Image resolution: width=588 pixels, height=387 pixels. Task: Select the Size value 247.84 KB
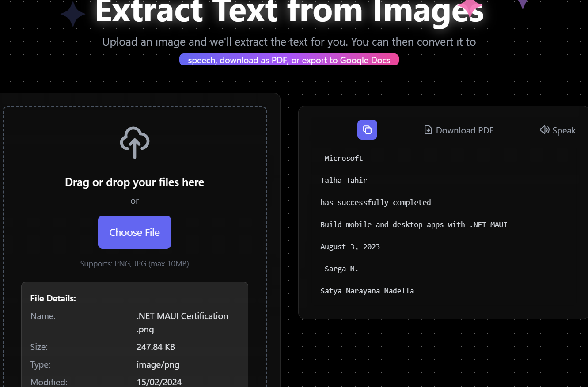[x=156, y=347]
